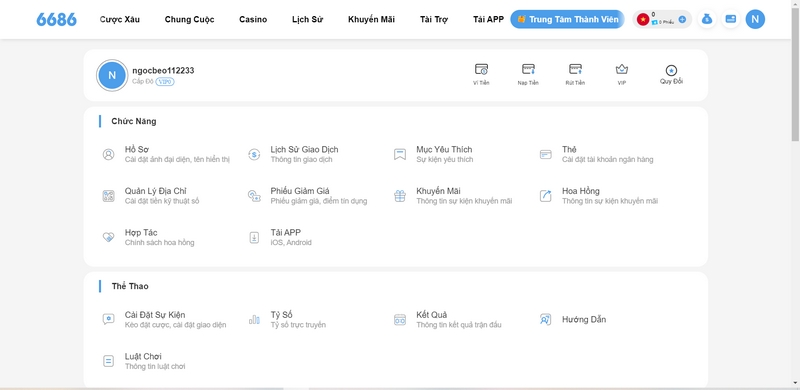Viewport: 800px width, 390px height.
Task: Click the Trung Tâm Thành Viên button
Action: (x=567, y=19)
